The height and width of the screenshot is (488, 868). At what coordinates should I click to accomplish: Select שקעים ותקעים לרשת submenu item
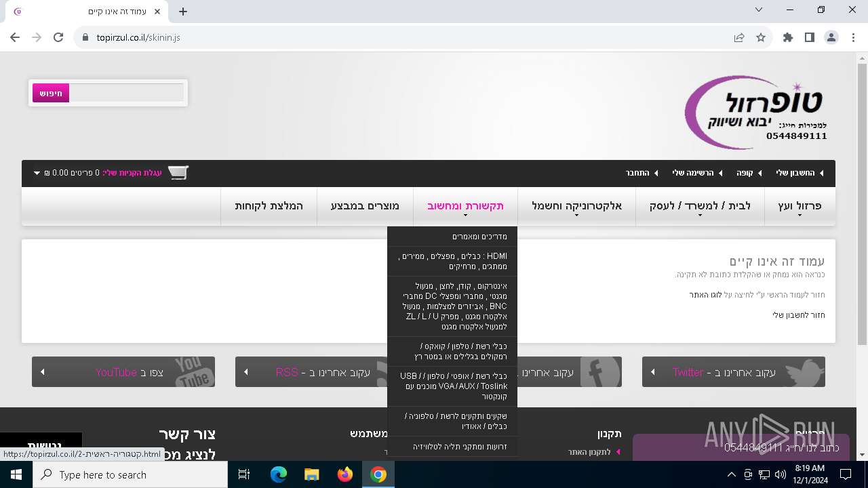tap(452, 421)
